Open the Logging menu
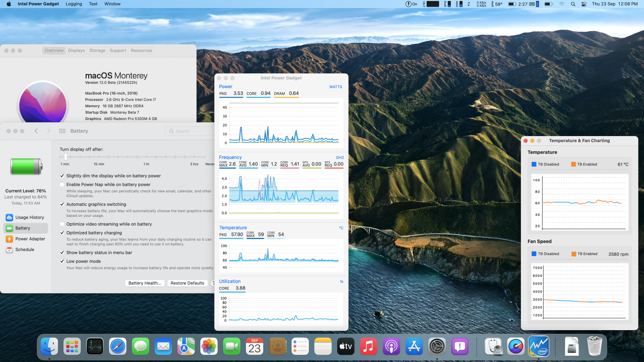This screenshot has width=644, height=362. 74,4
